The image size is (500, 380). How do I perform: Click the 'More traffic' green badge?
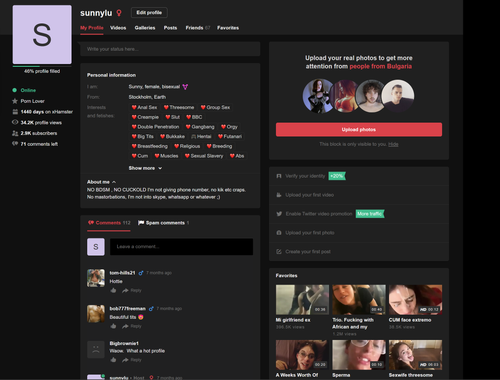tap(370, 214)
